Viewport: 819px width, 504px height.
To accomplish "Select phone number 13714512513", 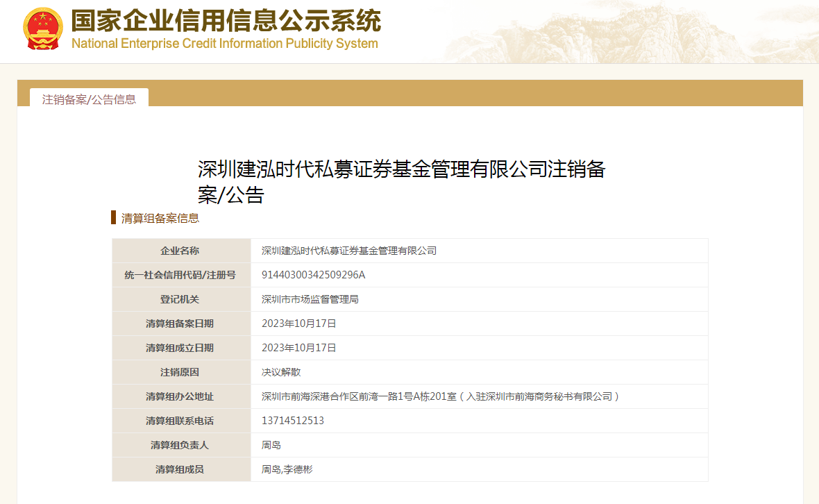I will pyautogui.click(x=293, y=421).
